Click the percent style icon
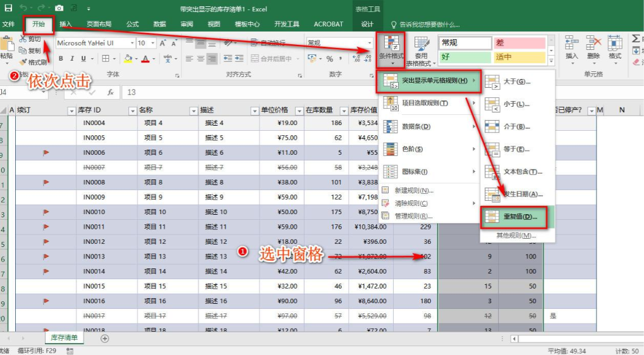Screen dimensions: 644x355 (x=329, y=59)
